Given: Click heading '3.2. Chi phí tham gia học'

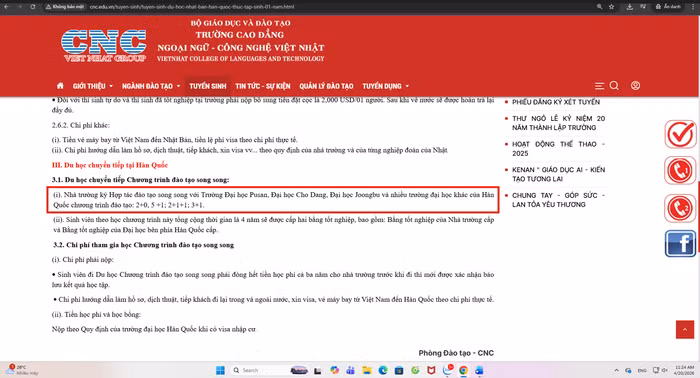Looking at the screenshot, I should pyautogui.click(x=143, y=245).
